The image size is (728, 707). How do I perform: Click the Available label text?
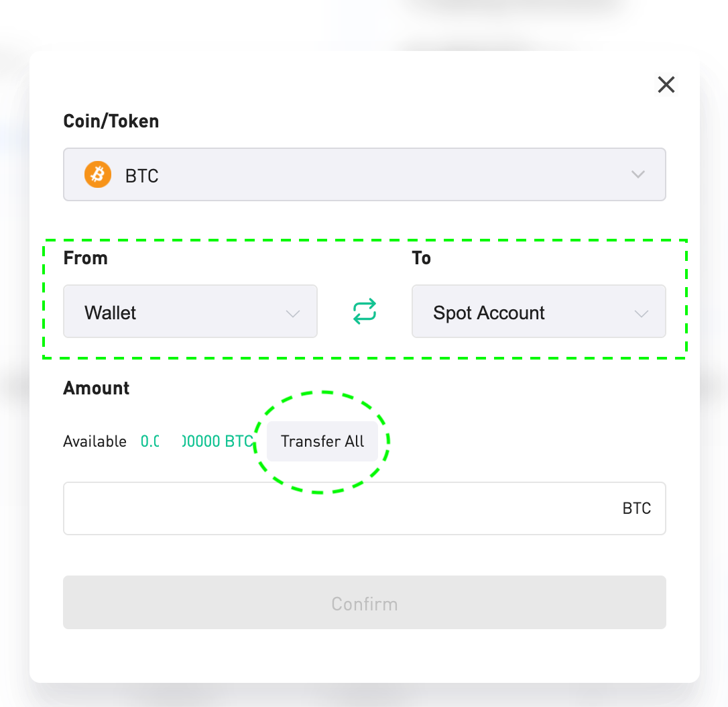(x=95, y=441)
